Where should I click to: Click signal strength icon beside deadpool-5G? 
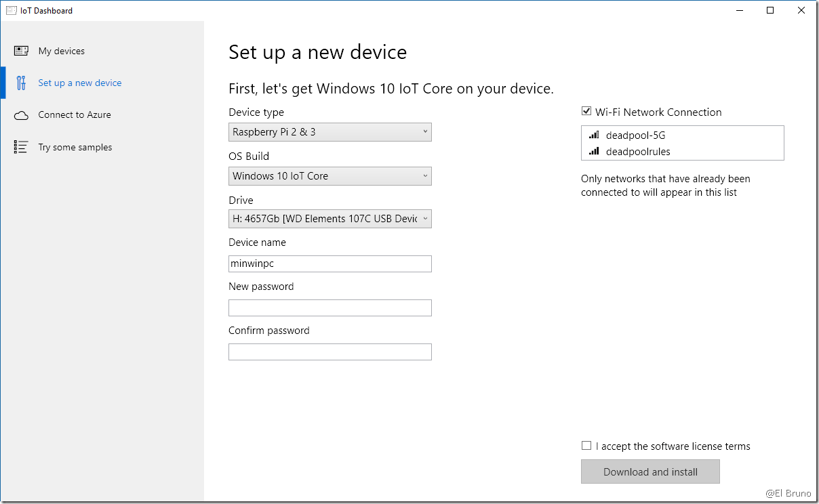pyautogui.click(x=594, y=135)
